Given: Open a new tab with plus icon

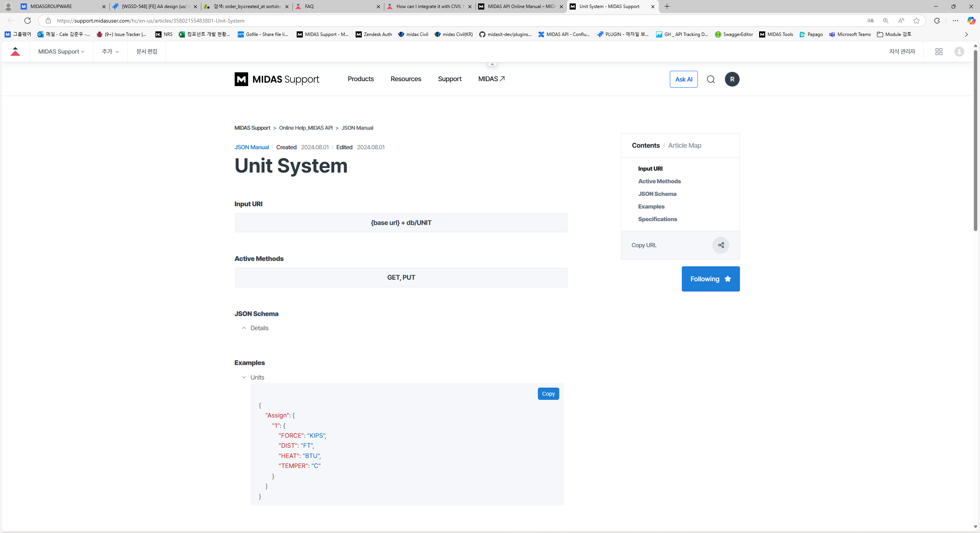Looking at the screenshot, I should [667, 7].
